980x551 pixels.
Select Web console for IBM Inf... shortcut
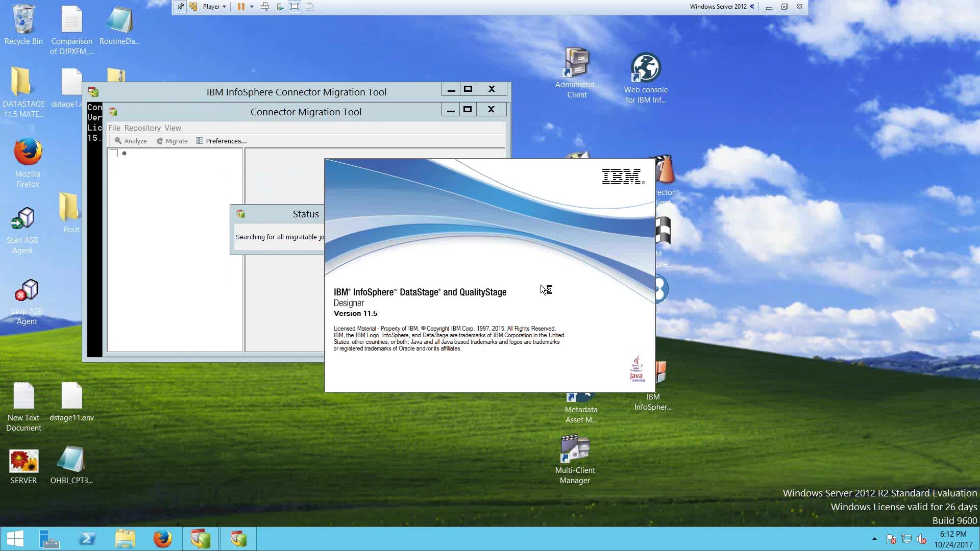pos(646,78)
